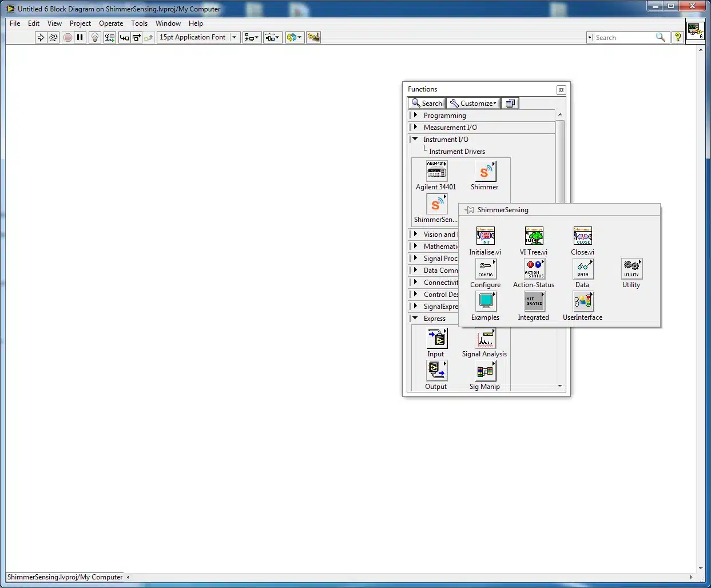The height and width of the screenshot is (588, 711).
Task: Open the Reorder dropdown
Action: (294, 37)
